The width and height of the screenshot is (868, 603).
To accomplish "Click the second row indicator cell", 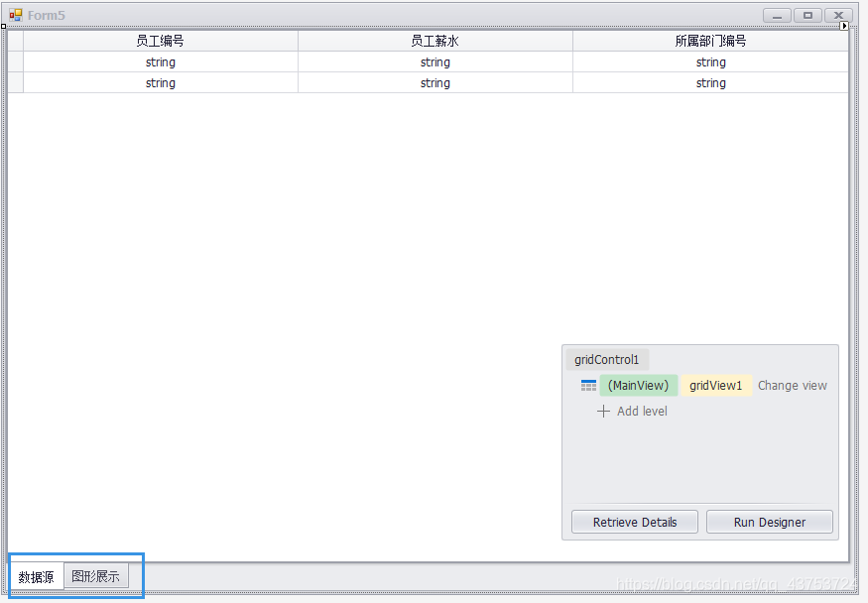I will pyautogui.click(x=16, y=83).
